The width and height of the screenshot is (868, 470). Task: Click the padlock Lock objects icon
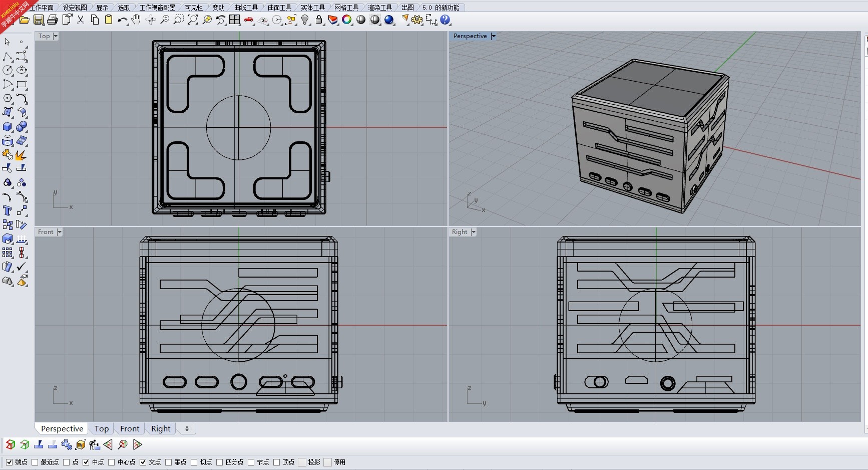[x=319, y=20]
